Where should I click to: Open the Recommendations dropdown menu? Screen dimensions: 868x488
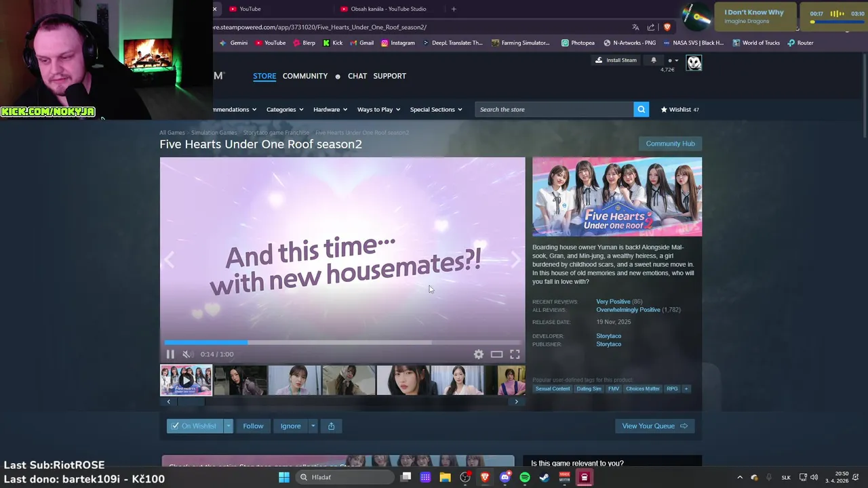235,109
